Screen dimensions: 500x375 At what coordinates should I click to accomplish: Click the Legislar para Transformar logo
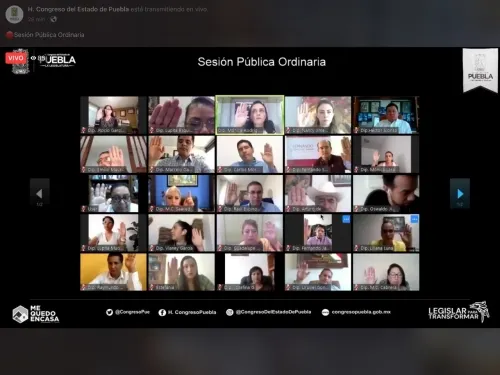tap(459, 312)
